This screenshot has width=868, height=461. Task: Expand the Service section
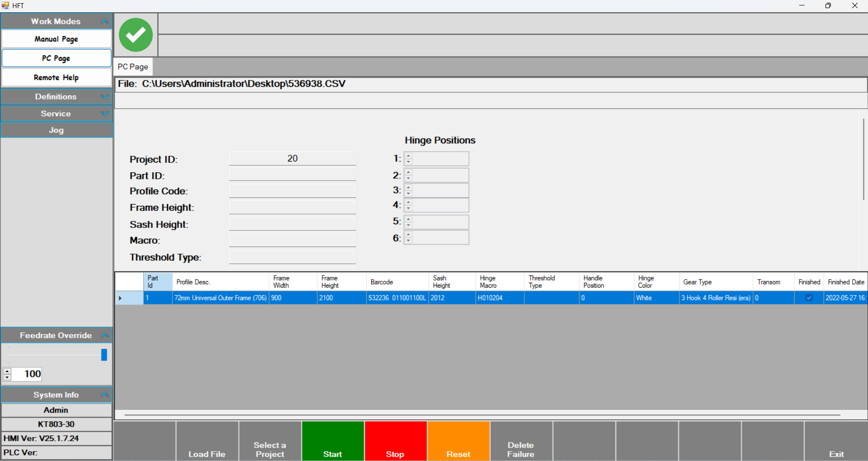(x=105, y=114)
